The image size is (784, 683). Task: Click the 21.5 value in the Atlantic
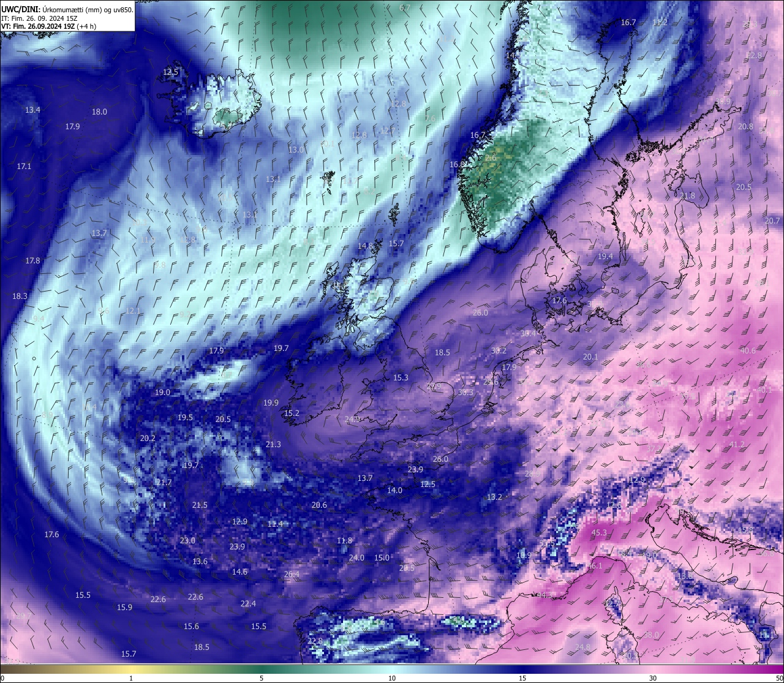pos(200,505)
